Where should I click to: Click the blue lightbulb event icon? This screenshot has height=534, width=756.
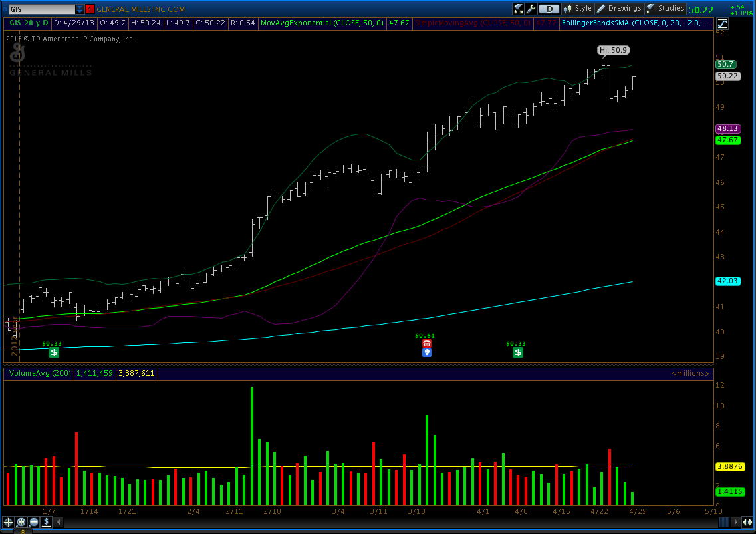coord(427,352)
